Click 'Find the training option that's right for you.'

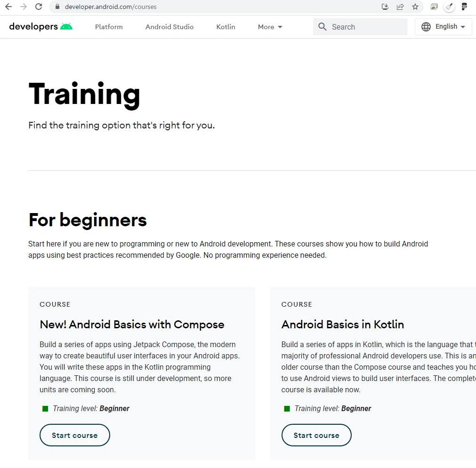pos(121,125)
